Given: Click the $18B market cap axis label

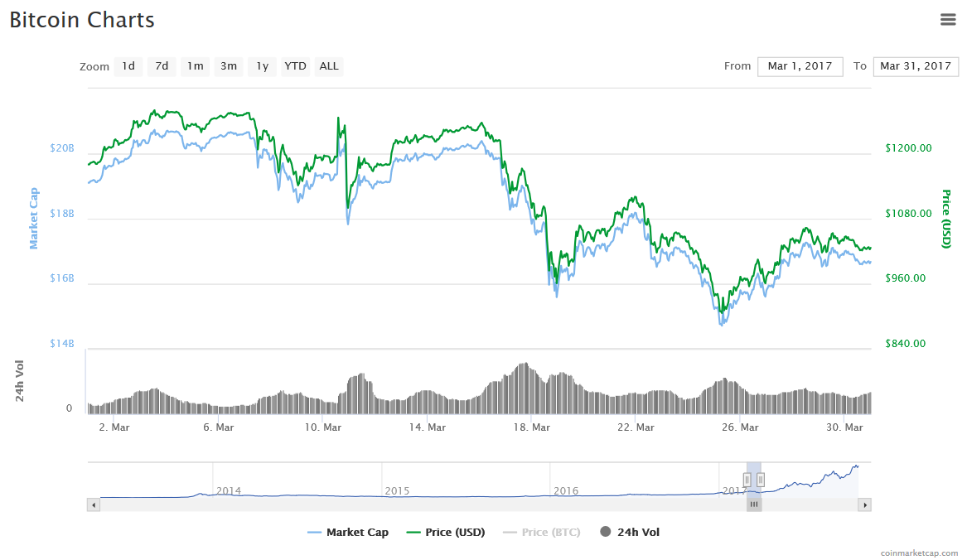Looking at the screenshot, I should click(61, 214).
